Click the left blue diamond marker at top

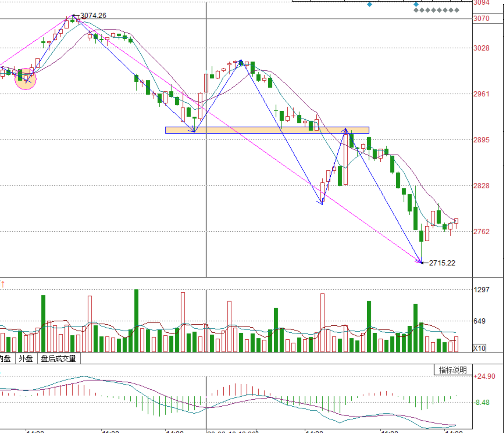click(369, 4)
